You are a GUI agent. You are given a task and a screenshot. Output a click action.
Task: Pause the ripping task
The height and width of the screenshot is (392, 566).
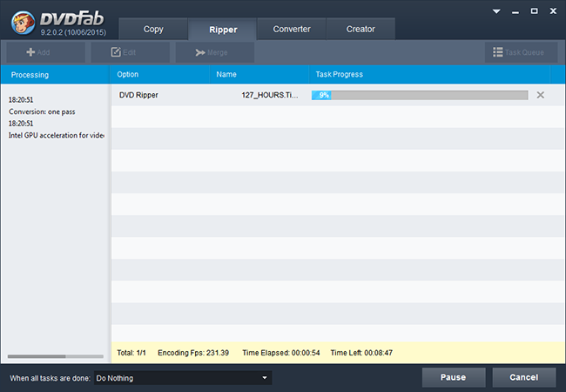tap(454, 377)
